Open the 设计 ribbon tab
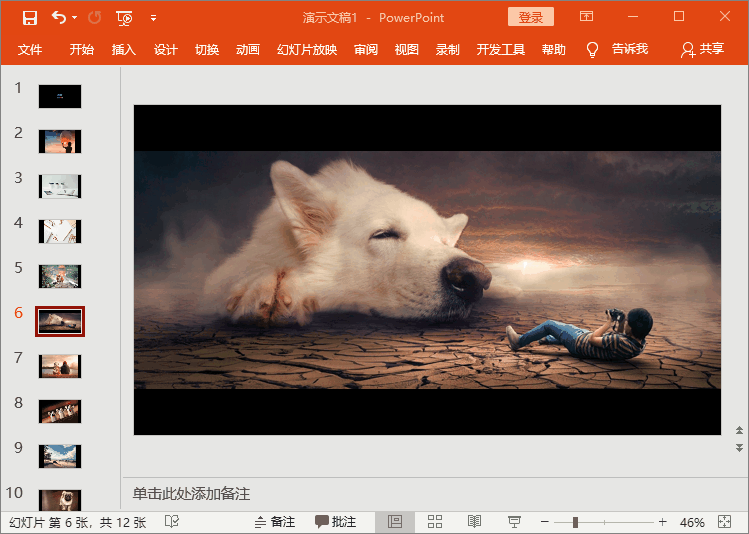 point(166,50)
